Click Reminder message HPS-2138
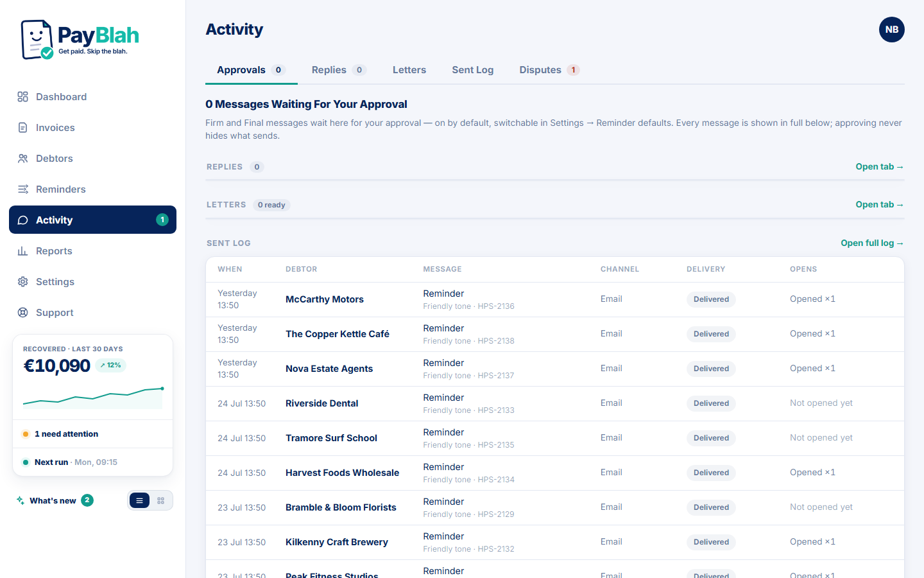924x578 pixels. coord(468,334)
